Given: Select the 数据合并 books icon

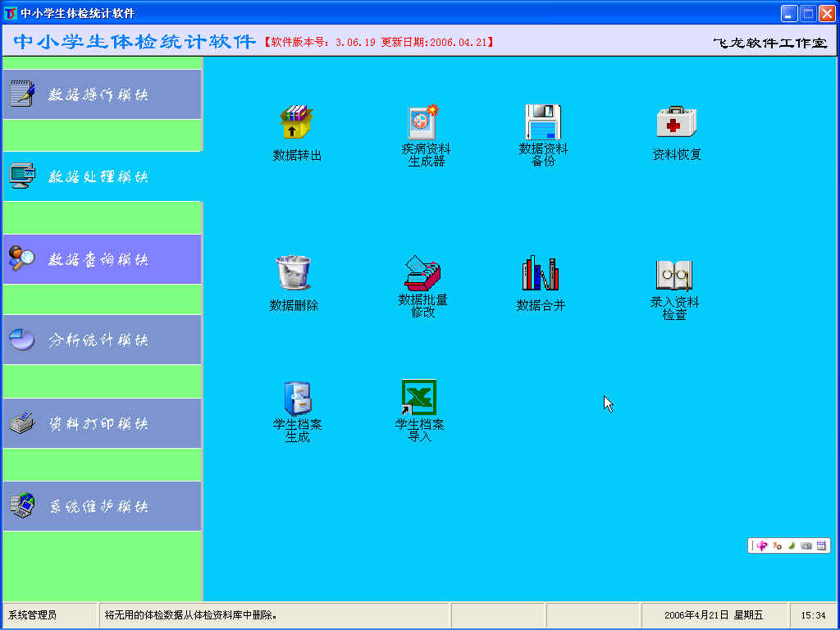Looking at the screenshot, I should pos(540,273).
